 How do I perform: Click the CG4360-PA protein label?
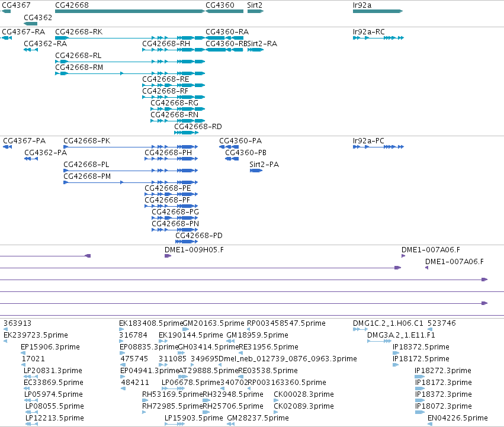pyautogui.click(x=240, y=141)
